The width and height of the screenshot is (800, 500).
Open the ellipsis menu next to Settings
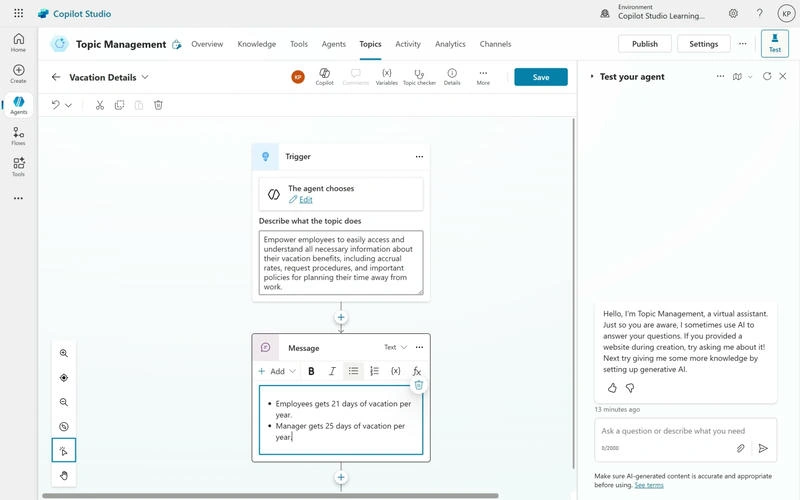click(743, 44)
